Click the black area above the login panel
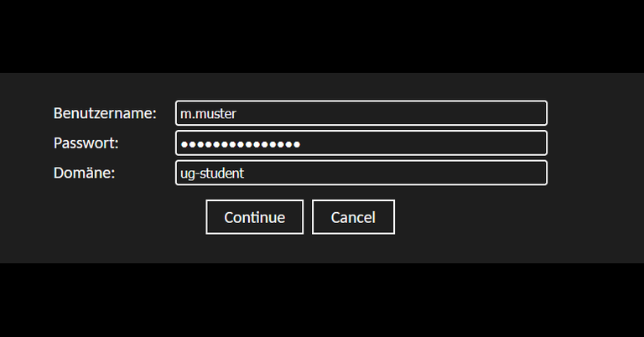Image resolution: width=644 pixels, height=337 pixels. click(322, 34)
